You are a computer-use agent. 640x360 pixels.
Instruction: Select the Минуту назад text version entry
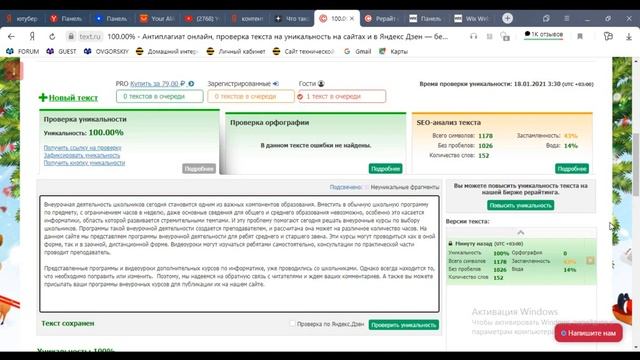tap(521, 261)
